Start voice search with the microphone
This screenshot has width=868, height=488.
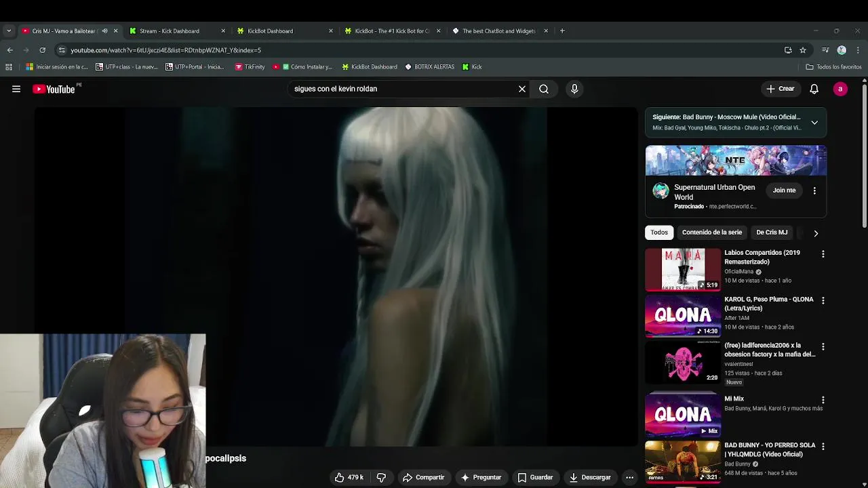click(x=574, y=89)
